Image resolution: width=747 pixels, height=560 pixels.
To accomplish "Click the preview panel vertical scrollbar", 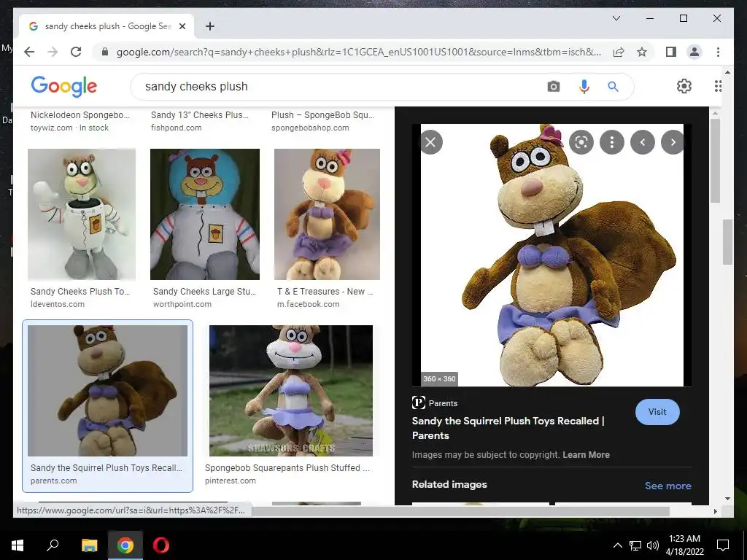I will (715, 160).
